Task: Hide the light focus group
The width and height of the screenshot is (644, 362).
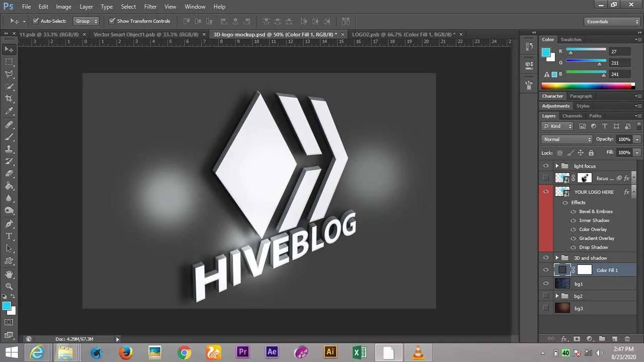Action: point(546,166)
